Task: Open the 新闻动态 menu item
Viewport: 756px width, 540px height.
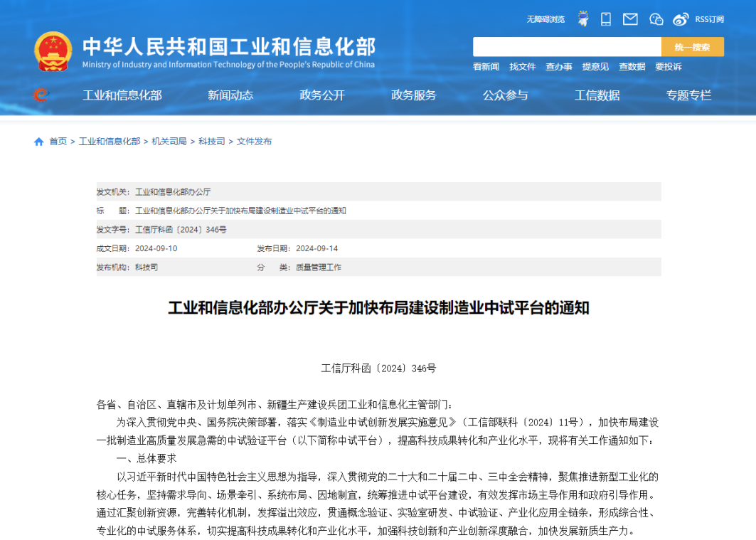Action: pos(230,95)
